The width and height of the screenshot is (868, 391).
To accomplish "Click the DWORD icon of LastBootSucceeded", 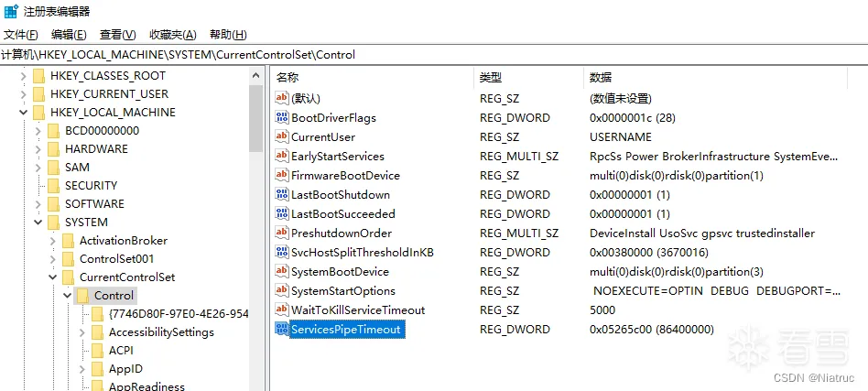I will pyautogui.click(x=282, y=213).
